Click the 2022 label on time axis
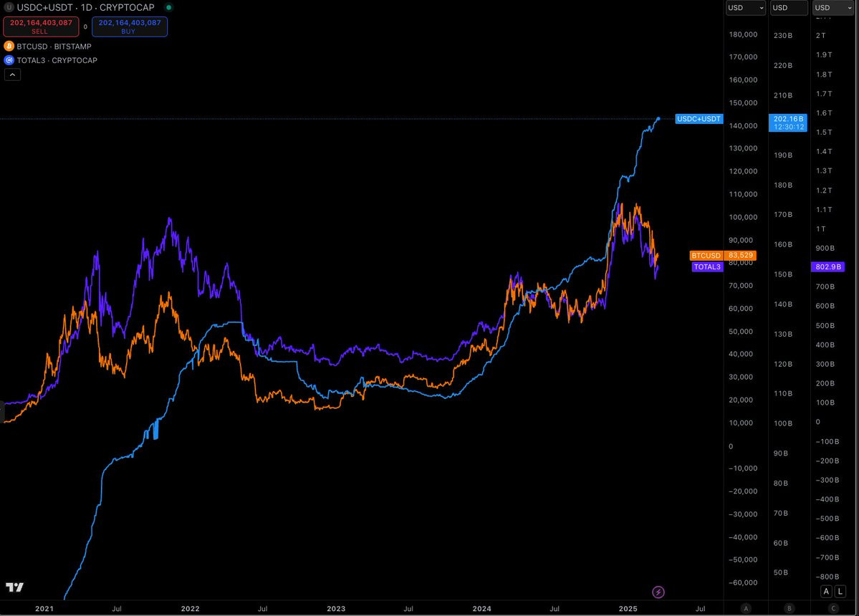Screen dimensions: 859x616 click(190, 608)
